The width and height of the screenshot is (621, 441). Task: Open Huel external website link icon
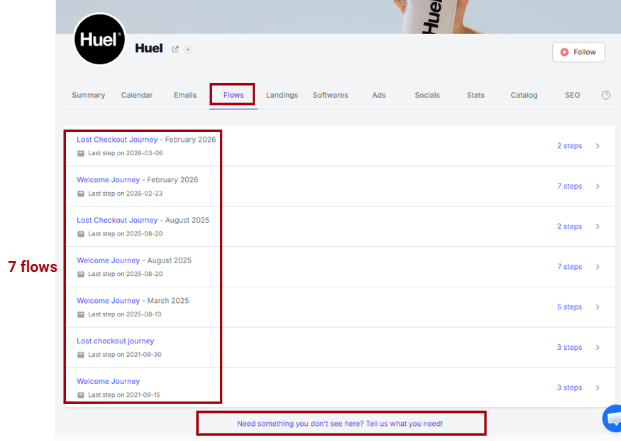[175, 49]
